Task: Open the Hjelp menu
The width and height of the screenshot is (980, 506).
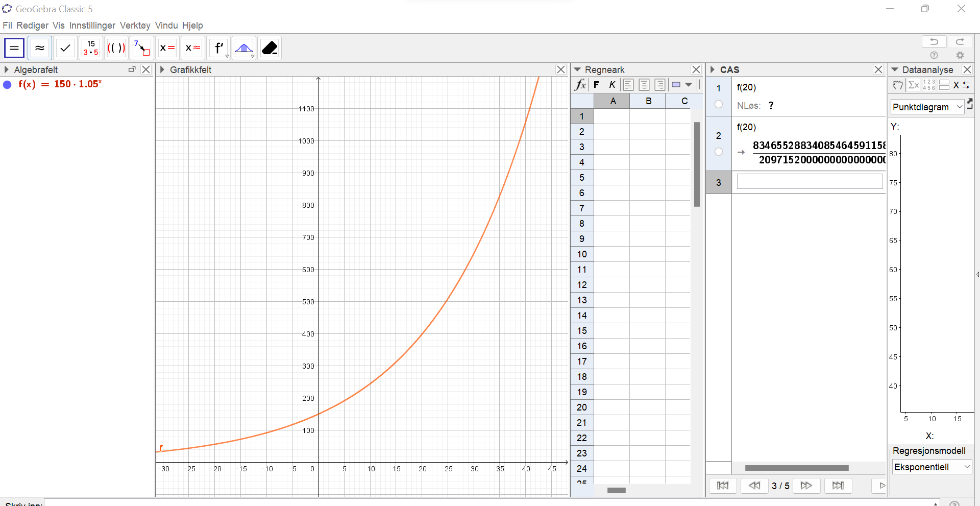Action: click(192, 26)
